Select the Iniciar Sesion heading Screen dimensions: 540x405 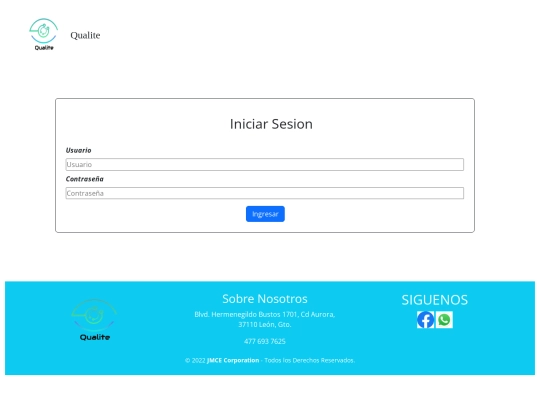(x=271, y=124)
